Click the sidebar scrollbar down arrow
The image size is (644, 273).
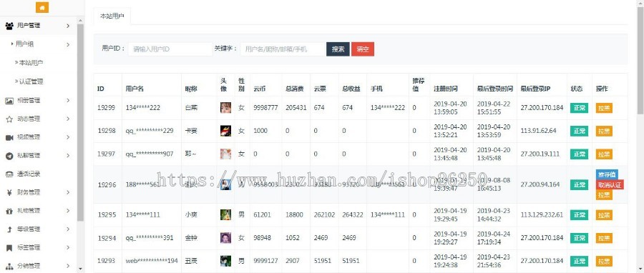(80, 269)
